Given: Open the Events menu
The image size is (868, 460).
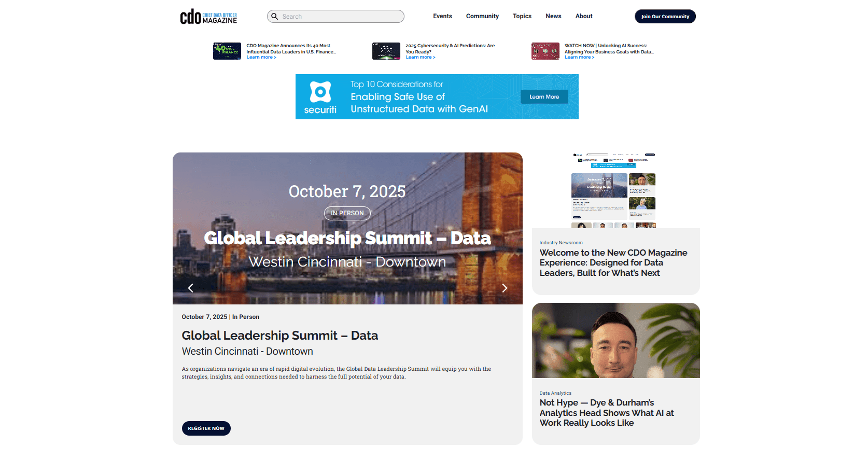Looking at the screenshot, I should click(x=442, y=16).
